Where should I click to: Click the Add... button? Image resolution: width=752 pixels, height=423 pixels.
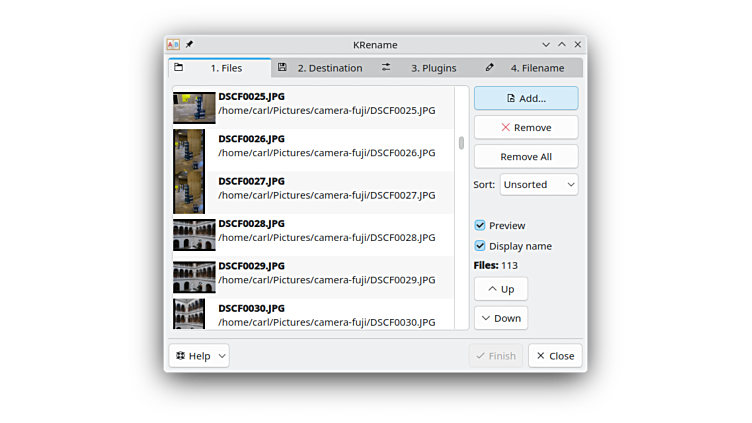pos(526,98)
